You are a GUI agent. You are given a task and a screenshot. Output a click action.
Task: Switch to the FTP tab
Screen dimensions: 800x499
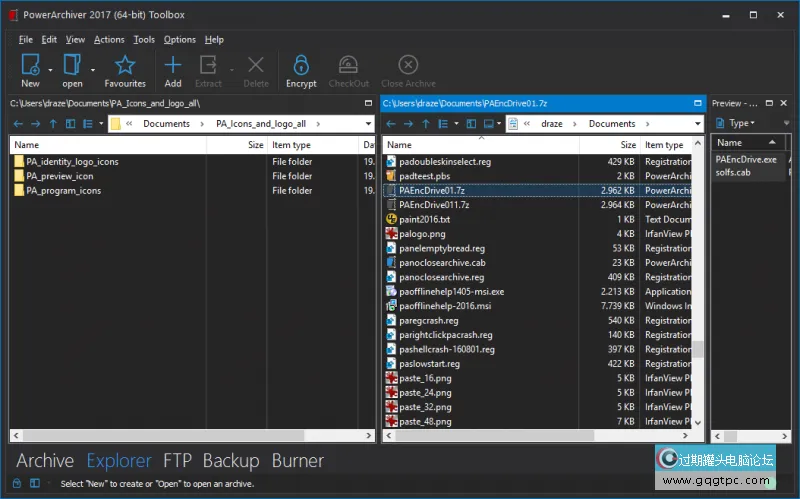177,461
